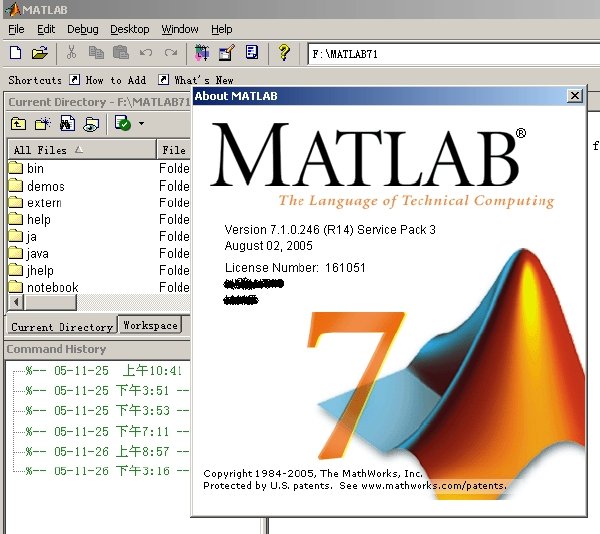The height and width of the screenshot is (534, 600).
Task: Click the Copy icon in toolbar
Action: pos(96,52)
